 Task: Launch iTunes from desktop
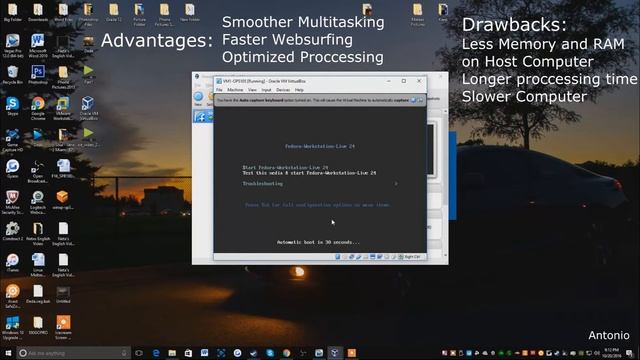point(13,262)
